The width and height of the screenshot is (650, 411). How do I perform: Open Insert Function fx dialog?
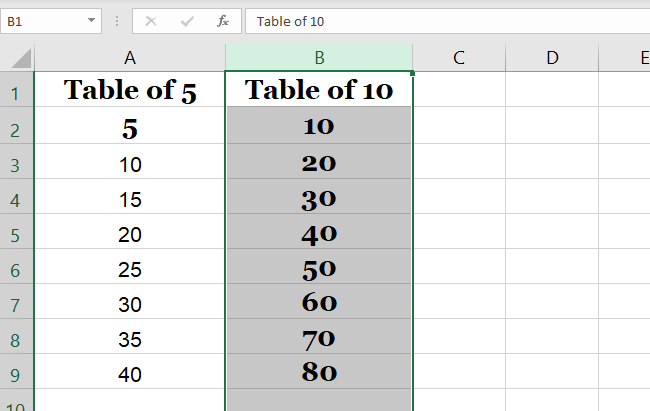click(223, 20)
